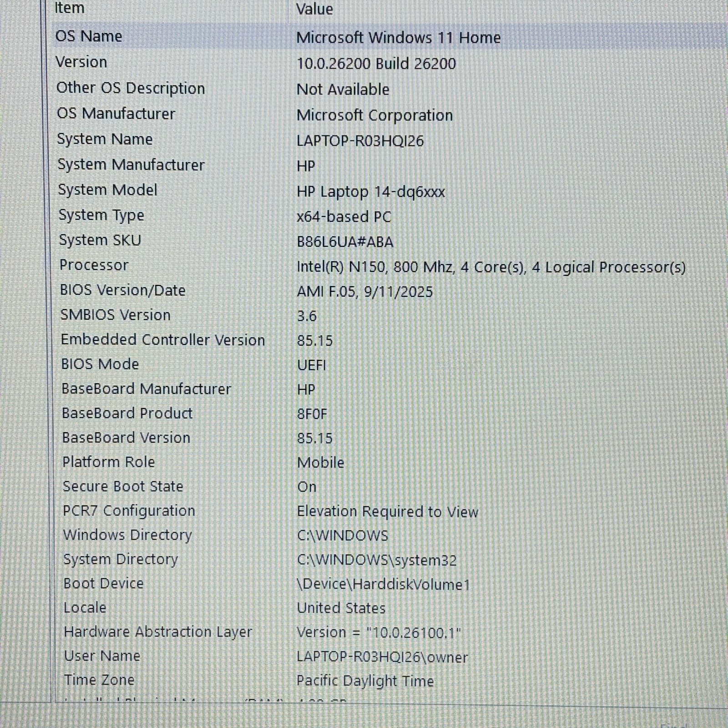Select the 'User Name' item label

tap(102, 655)
